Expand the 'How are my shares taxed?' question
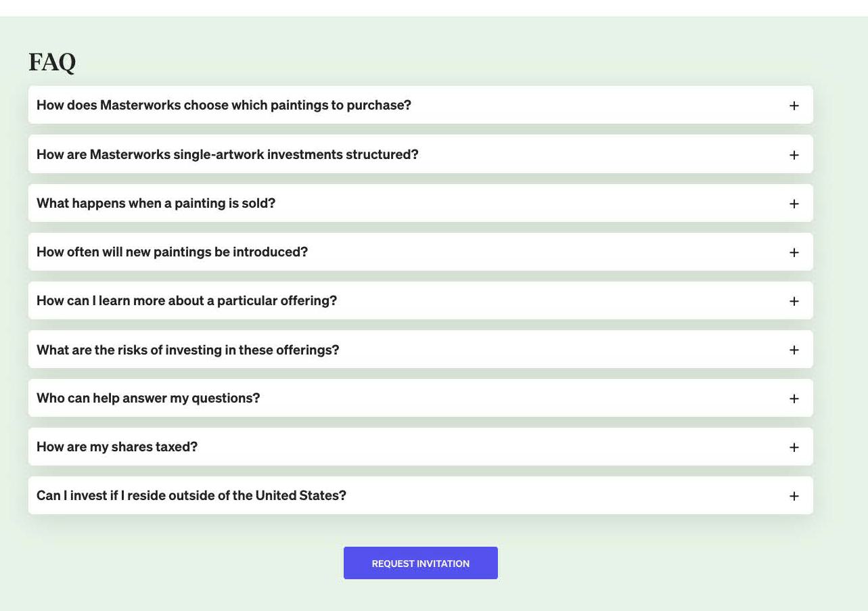Image resolution: width=868 pixels, height=611 pixels. (x=117, y=447)
